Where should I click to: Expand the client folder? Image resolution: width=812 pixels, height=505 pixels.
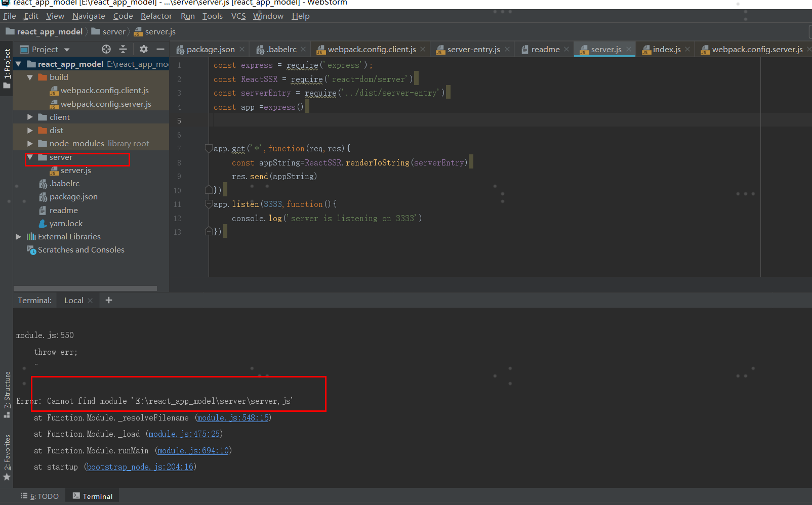point(30,117)
